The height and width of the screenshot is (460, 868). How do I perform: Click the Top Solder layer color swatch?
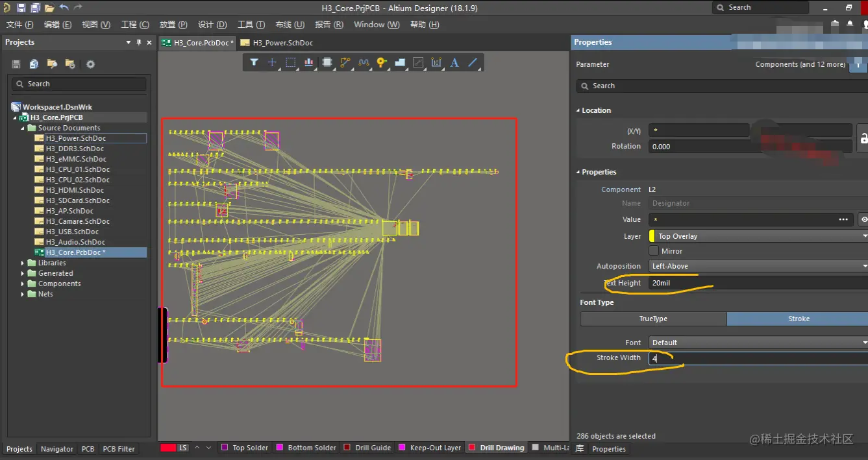click(225, 448)
